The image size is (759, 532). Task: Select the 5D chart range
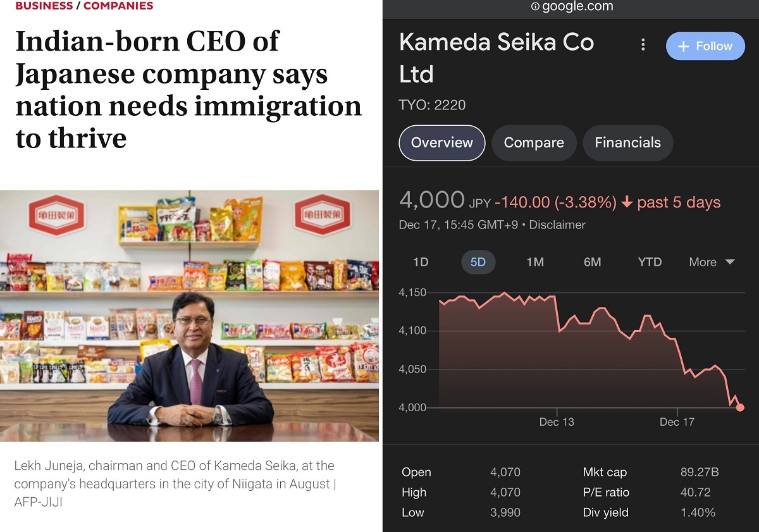[x=478, y=262]
